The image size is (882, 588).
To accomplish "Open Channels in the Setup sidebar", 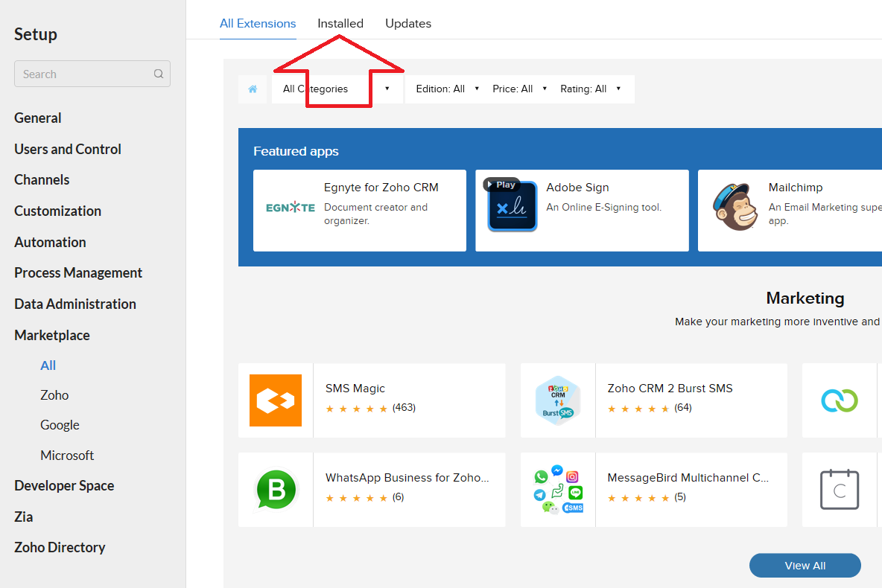I will pos(42,180).
